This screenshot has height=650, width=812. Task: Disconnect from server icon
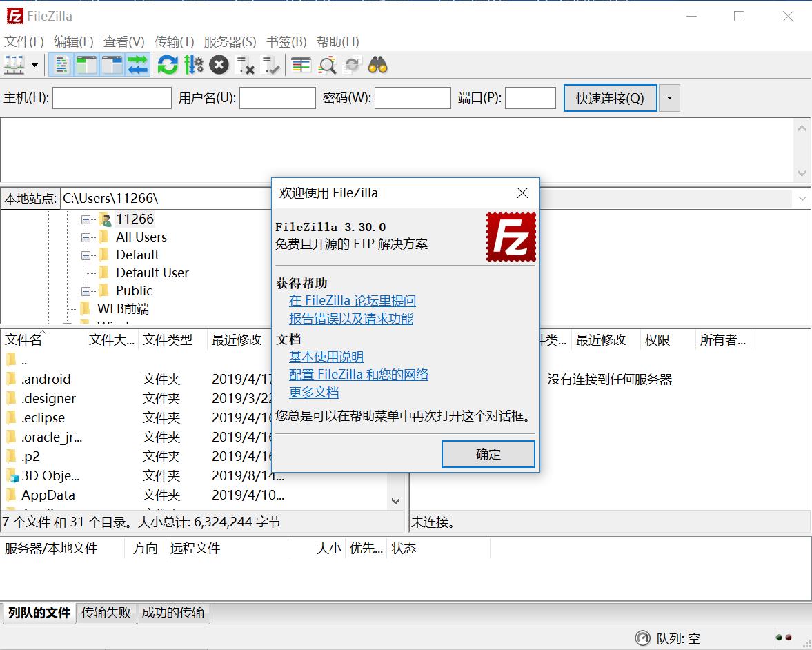(245, 66)
